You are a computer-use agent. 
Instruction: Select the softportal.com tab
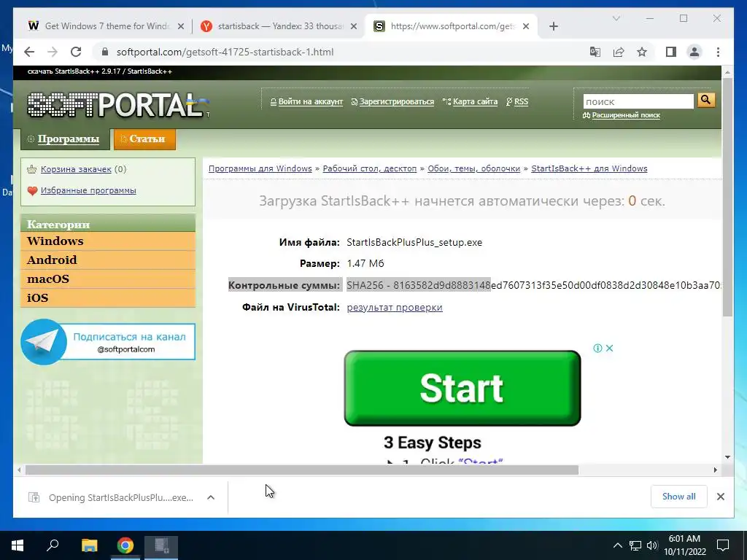pyautogui.click(x=452, y=26)
